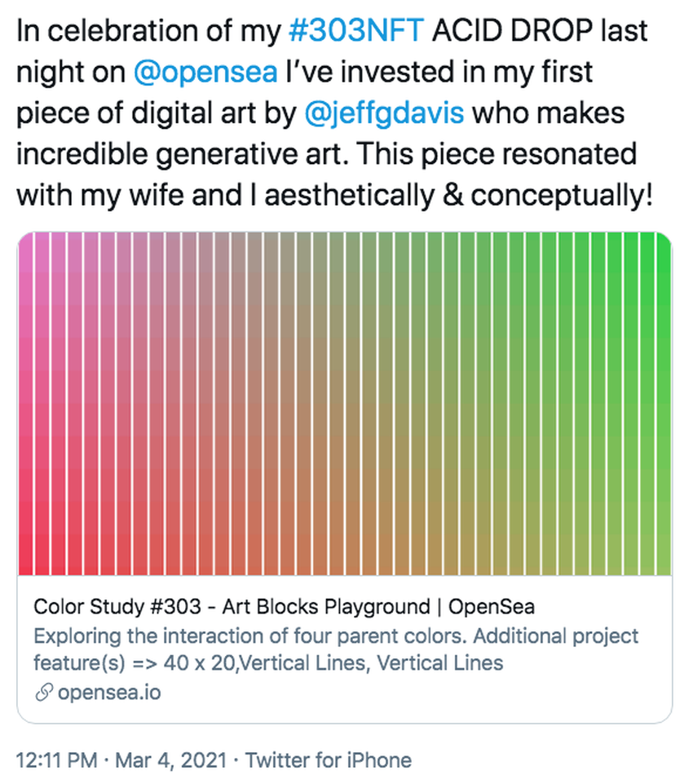Visit the @jeffgdavis profile mention
693x784 pixels.
383,112
